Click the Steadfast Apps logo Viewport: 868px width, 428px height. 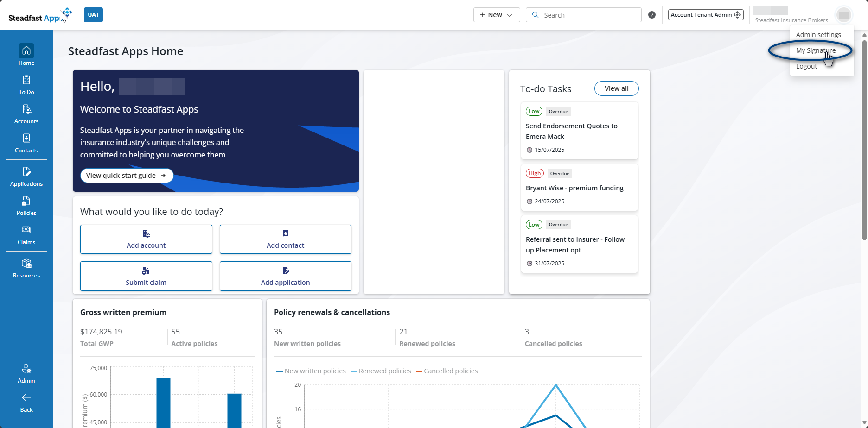(40, 15)
